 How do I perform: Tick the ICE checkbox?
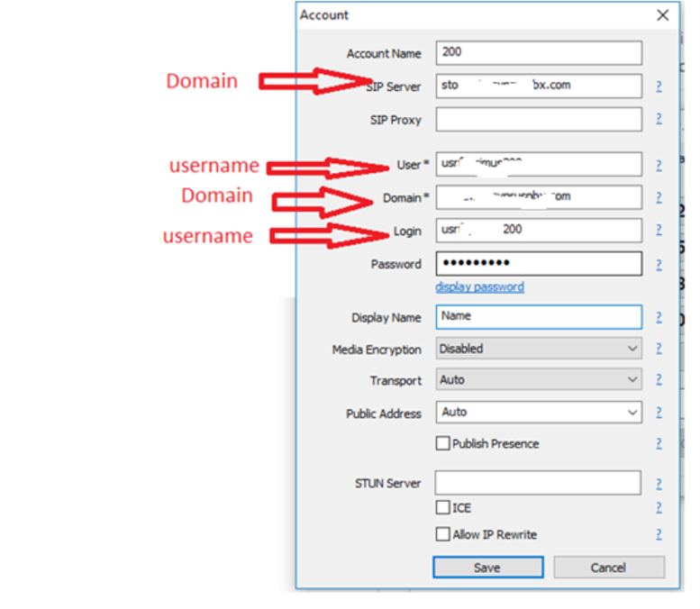pyautogui.click(x=442, y=507)
